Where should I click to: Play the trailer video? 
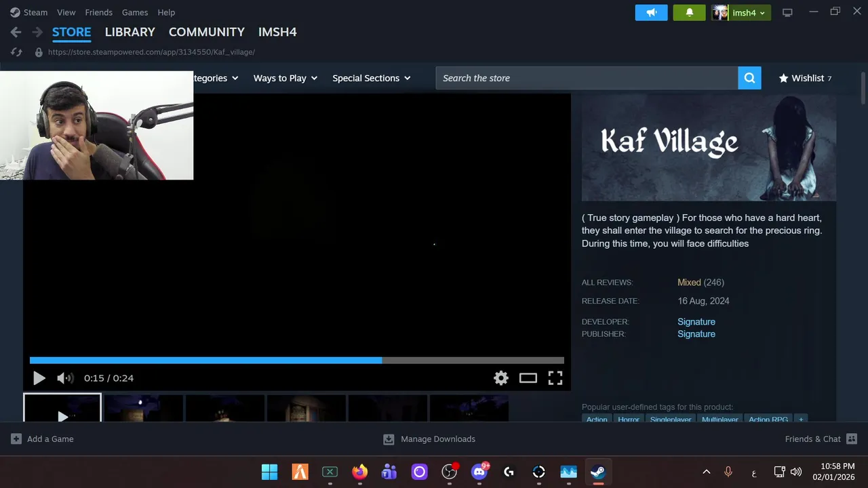pos(39,378)
